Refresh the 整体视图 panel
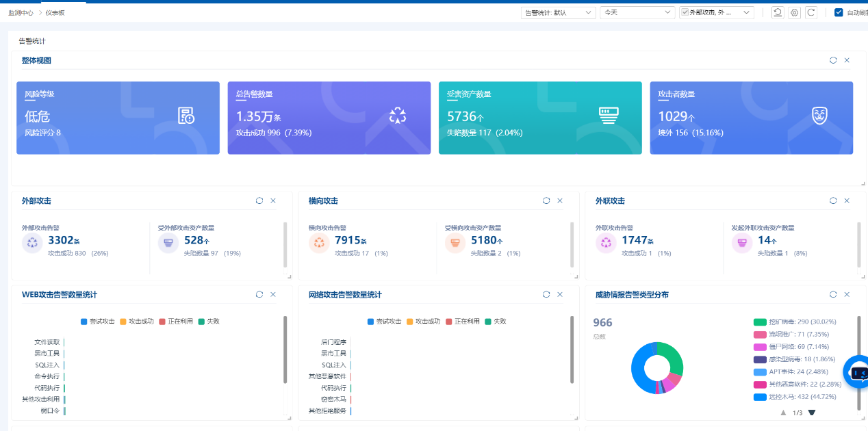The image size is (868, 431). 833,60
